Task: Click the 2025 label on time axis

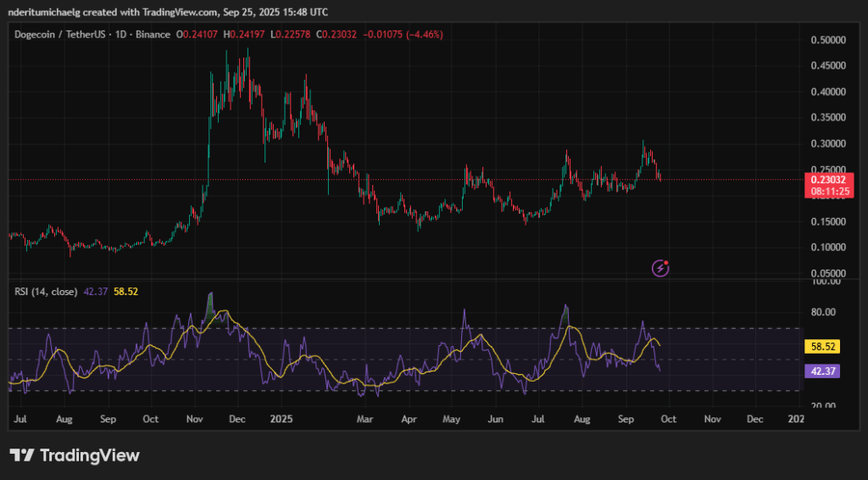Action: coord(281,419)
